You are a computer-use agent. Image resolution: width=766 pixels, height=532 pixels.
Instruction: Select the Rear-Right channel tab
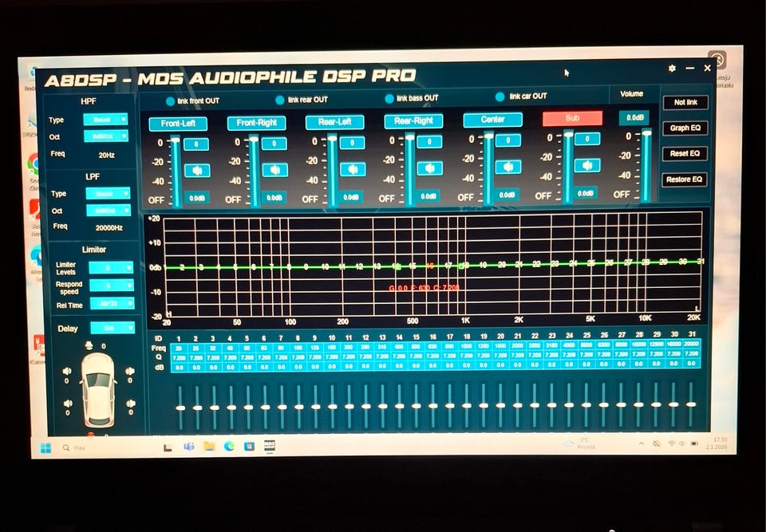tap(413, 121)
